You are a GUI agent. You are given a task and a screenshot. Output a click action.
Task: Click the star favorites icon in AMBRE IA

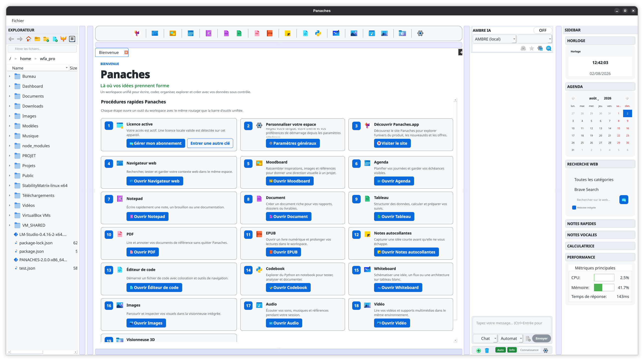coord(531,48)
